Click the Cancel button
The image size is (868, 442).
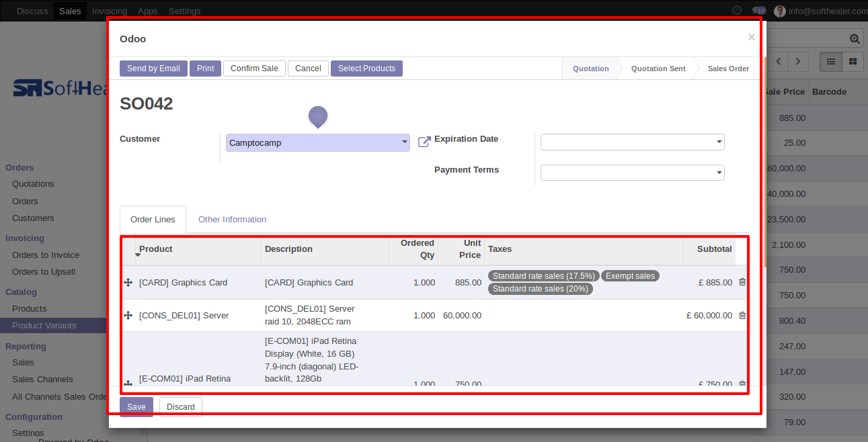tap(308, 69)
